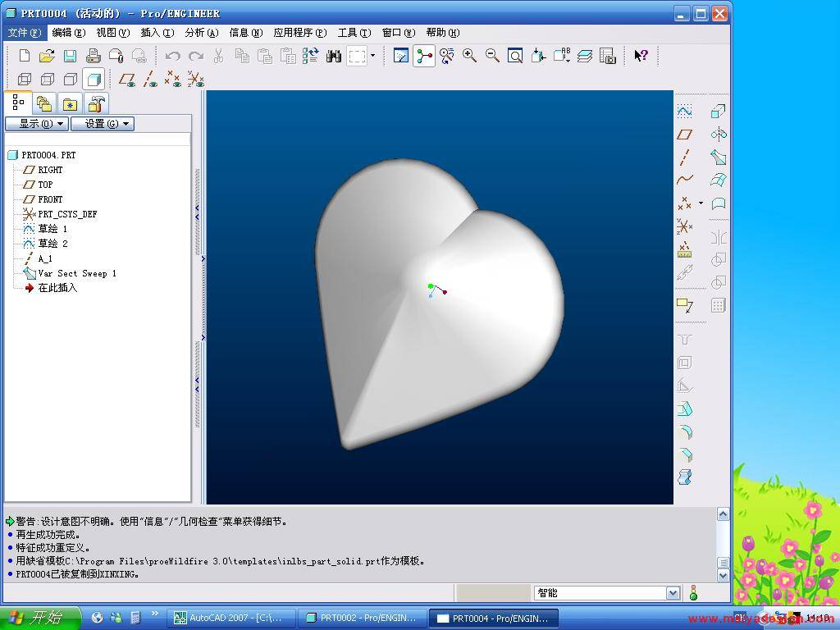Click the Datum Curve tool
The image size is (840, 630).
point(684,180)
